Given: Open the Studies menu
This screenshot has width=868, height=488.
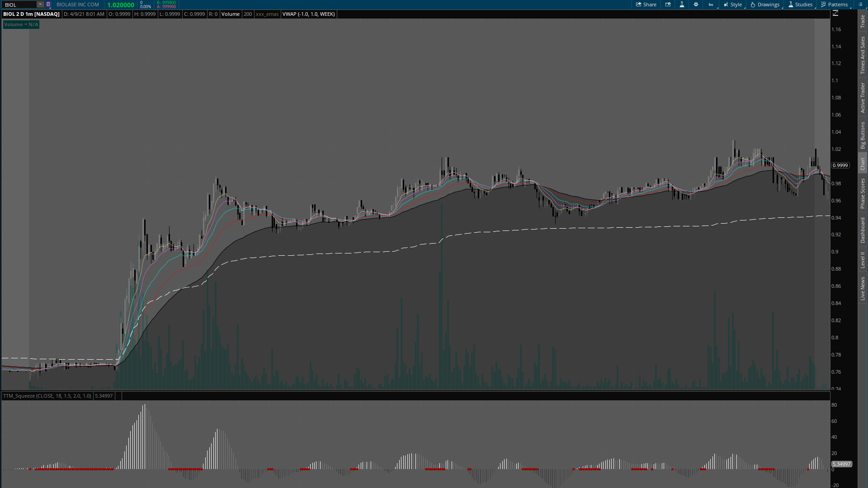Looking at the screenshot, I should tap(800, 5).
